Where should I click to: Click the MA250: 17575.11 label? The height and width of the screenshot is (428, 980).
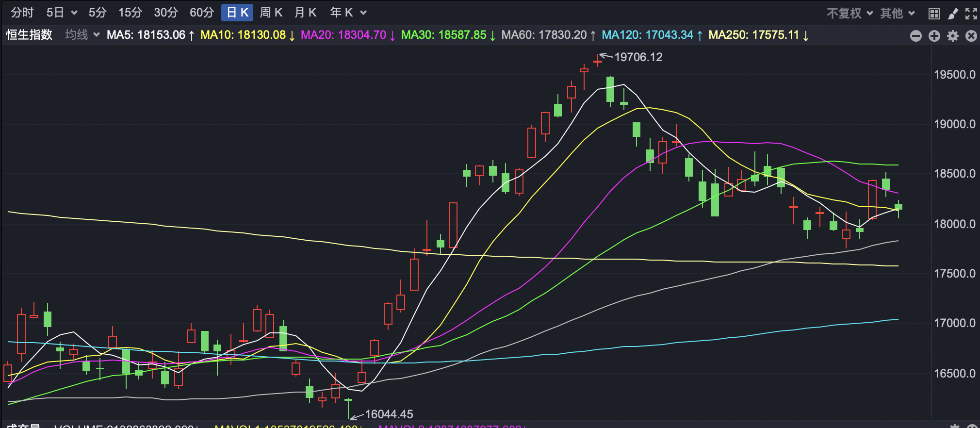coord(759,35)
